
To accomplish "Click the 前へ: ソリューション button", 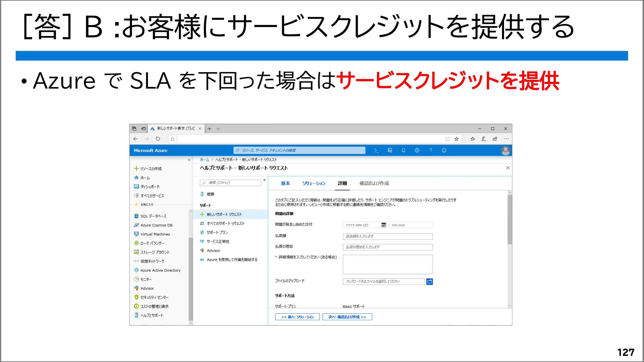I will pos(297,317).
